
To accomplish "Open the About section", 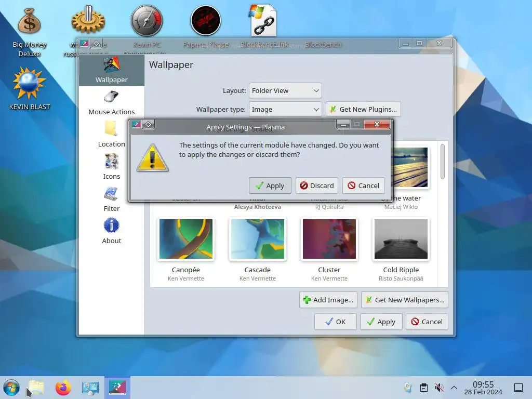I will (x=112, y=231).
